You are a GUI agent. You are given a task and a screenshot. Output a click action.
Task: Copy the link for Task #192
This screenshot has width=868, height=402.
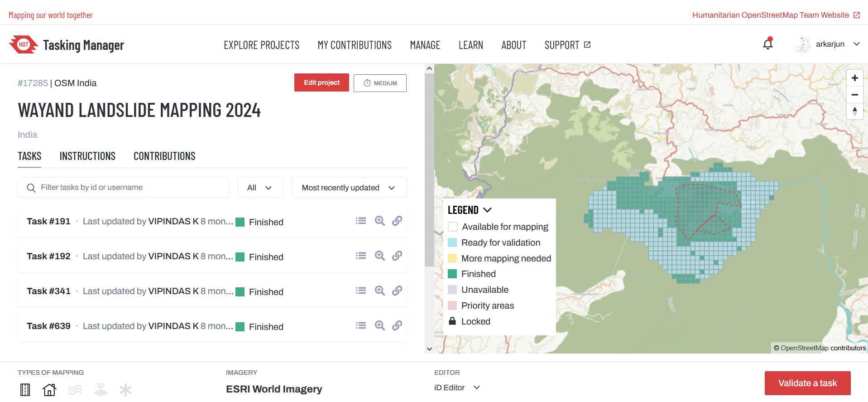click(x=397, y=256)
